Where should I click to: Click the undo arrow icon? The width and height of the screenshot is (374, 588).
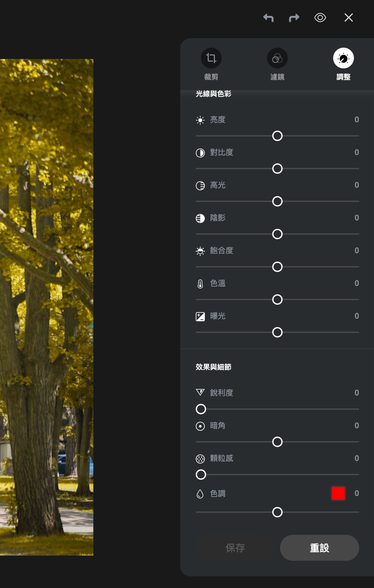point(268,18)
